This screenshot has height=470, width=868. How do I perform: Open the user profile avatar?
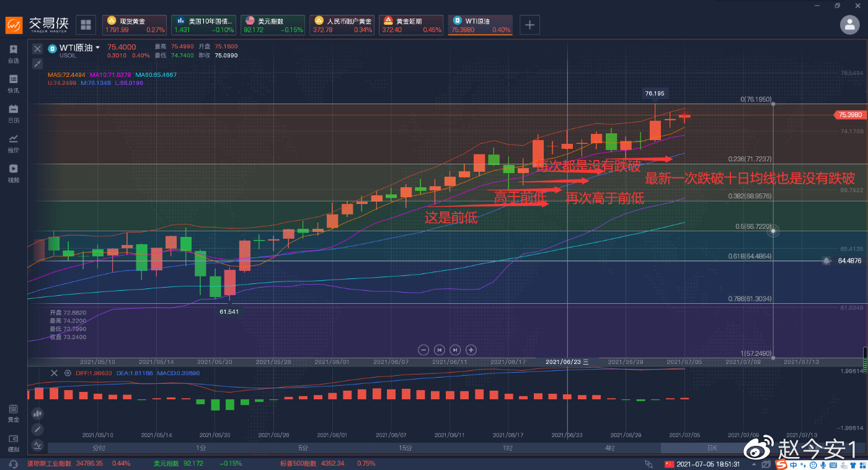pyautogui.click(x=849, y=25)
